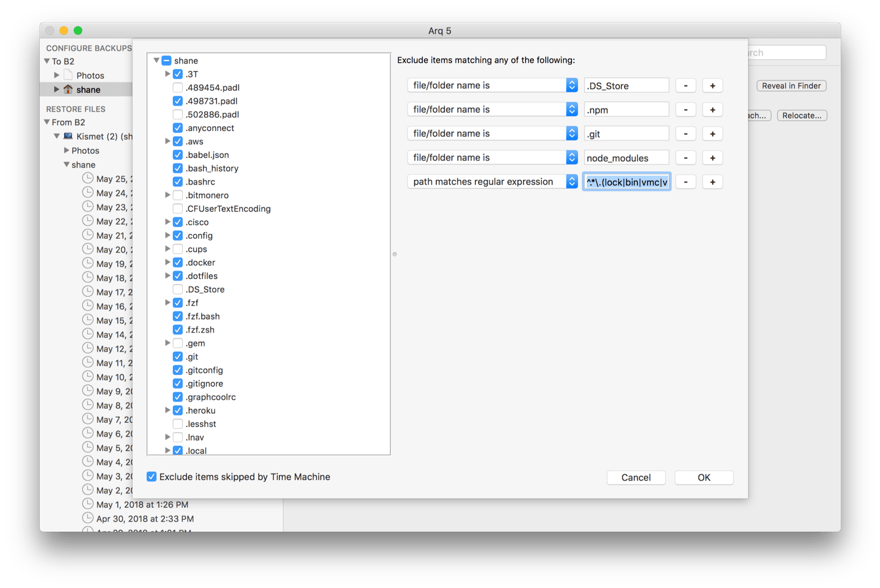
Task: Click the computer icon next to Kismet (2)
Action: pos(68,136)
